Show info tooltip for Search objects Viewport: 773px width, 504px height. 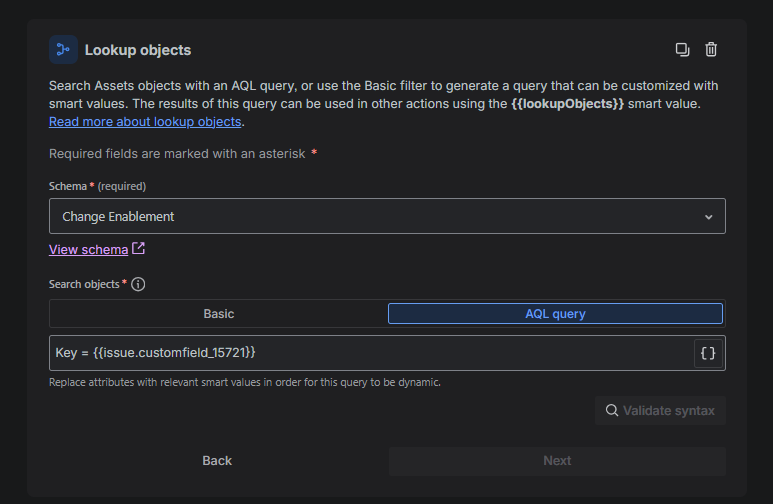(138, 284)
